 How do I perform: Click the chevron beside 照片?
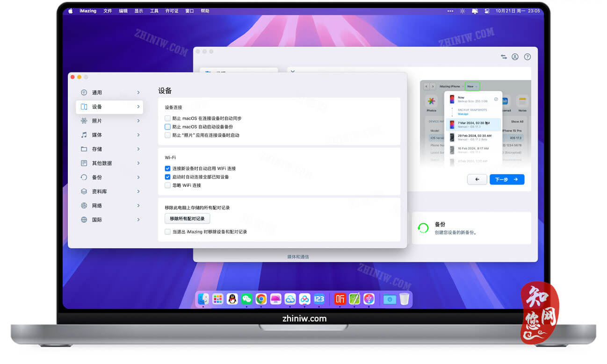tap(138, 121)
